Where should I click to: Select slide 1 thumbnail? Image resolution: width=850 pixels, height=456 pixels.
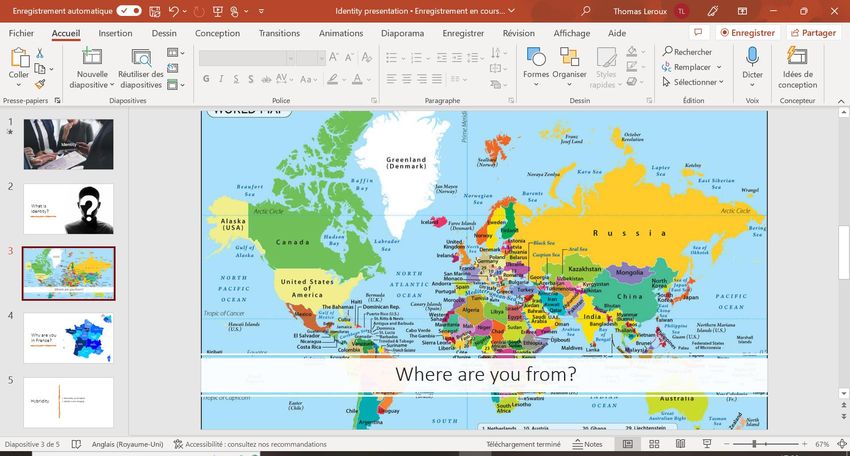68,144
